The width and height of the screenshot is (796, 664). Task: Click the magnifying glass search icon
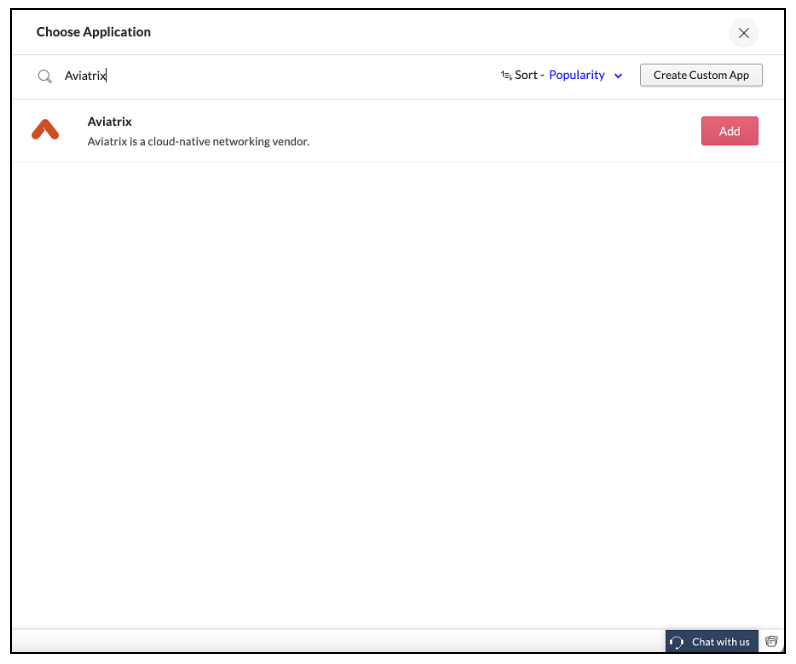[45, 76]
